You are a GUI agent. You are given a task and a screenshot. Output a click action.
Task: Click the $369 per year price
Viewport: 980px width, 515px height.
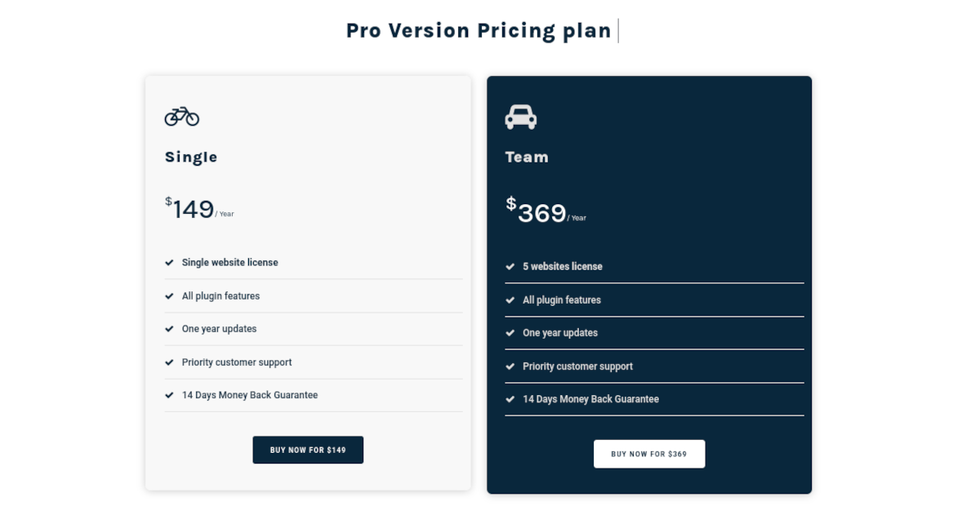coord(546,211)
